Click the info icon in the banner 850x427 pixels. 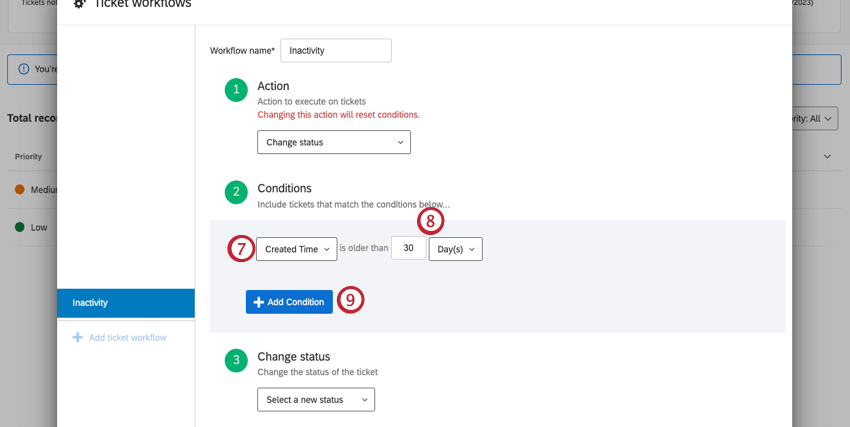pyautogui.click(x=23, y=70)
